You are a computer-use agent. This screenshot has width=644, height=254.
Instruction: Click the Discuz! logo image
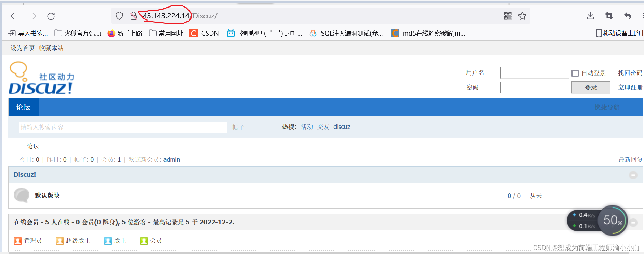(x=41, y=78)
